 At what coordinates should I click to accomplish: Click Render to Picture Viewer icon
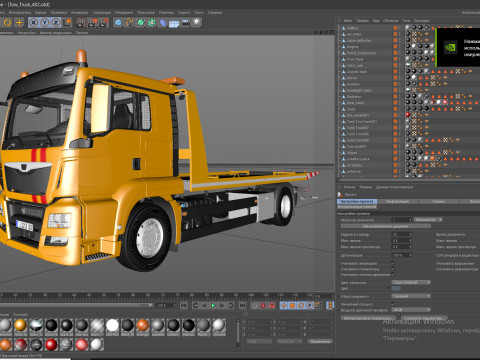pyautogui.click(x=92, y=23)
